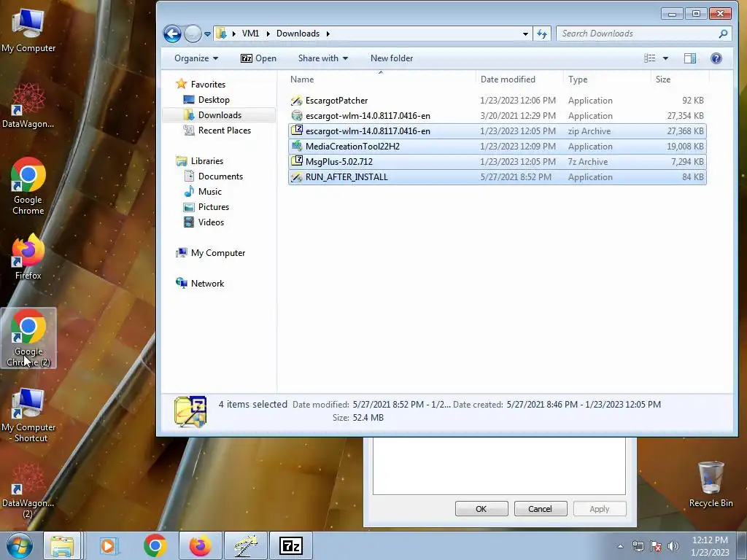Open the Pictures library
The height and width of the screenshot is (560, 747).
click(x=206, y=206)
